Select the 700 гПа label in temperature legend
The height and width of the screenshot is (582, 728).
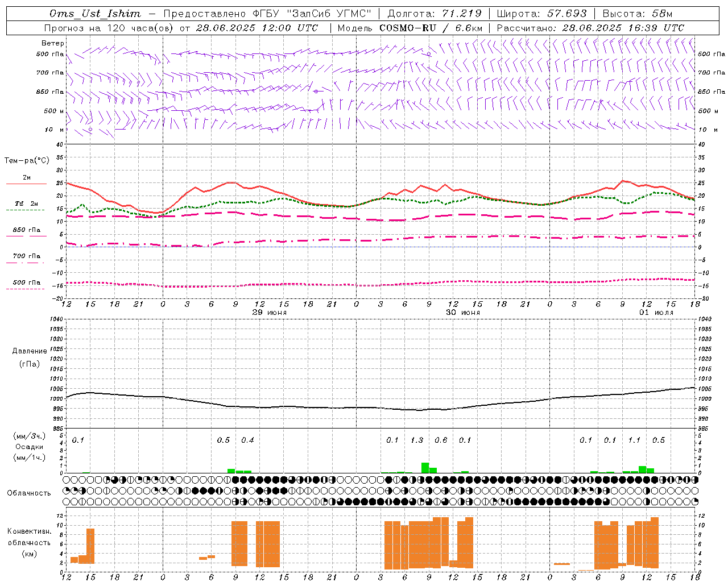pyautogui.click(x=27, y=256)
